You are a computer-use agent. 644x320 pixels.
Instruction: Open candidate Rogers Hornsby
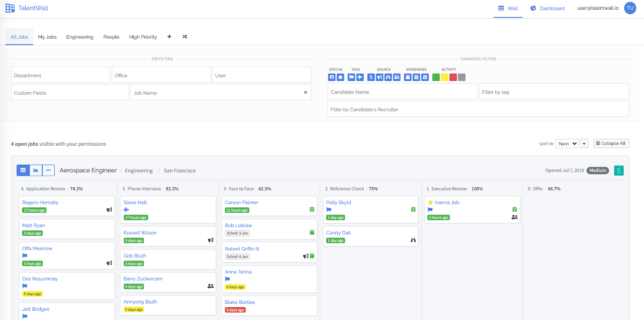(x=40, y=202)
